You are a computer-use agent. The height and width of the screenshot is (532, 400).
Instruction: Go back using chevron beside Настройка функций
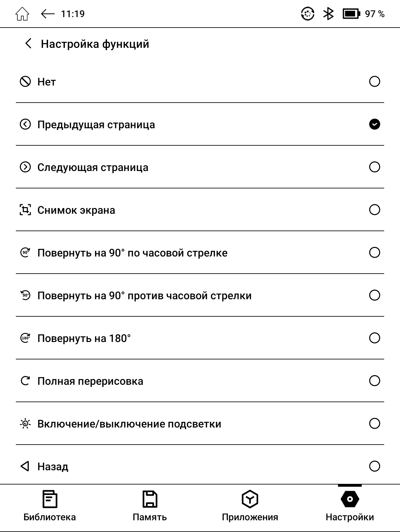coord(28,44)
